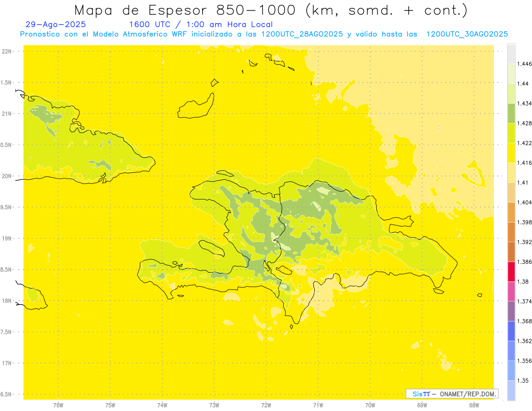The width and height of the screenshot is (532, 411).
Task: Click the legend value 1.44
Action: point(523,84)
